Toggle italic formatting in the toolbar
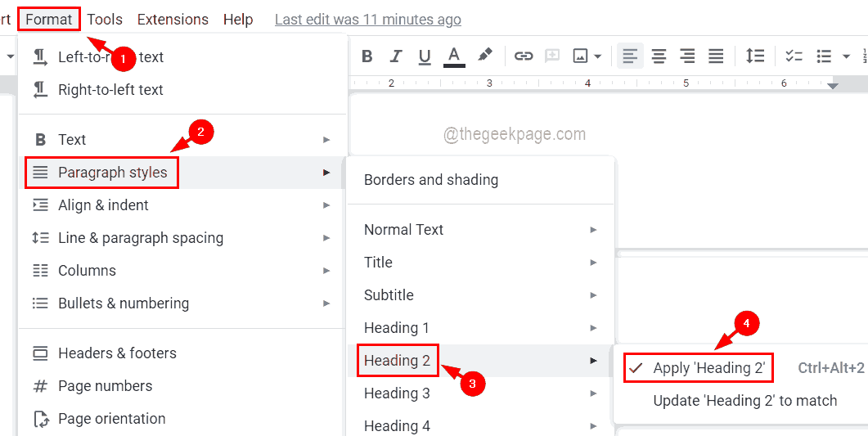 395,56
